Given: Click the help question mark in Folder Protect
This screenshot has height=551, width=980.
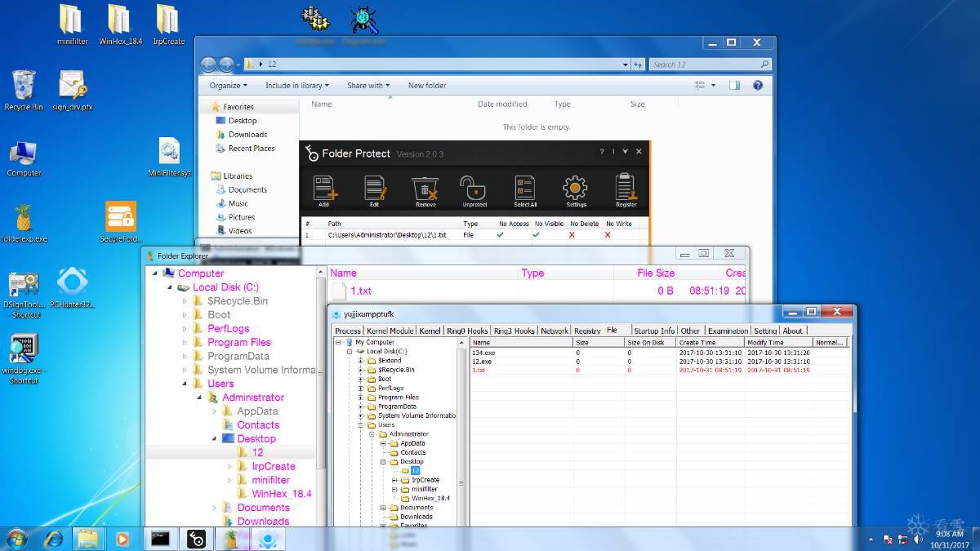Looking at the screenshot, I should (602, 152).
